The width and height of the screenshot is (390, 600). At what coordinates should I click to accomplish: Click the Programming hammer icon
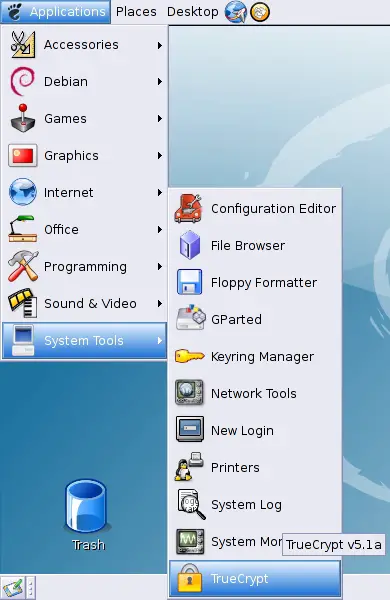[x=23, y=266]
